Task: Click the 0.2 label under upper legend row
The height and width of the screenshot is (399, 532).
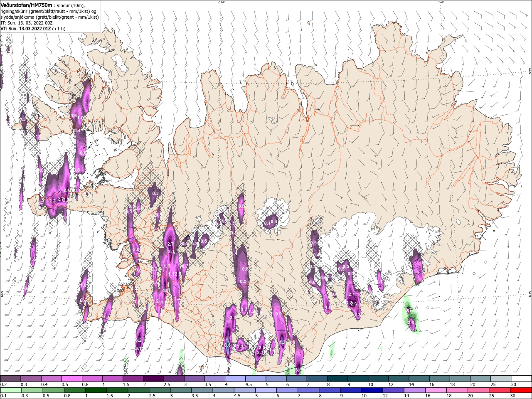Action: 3,384
